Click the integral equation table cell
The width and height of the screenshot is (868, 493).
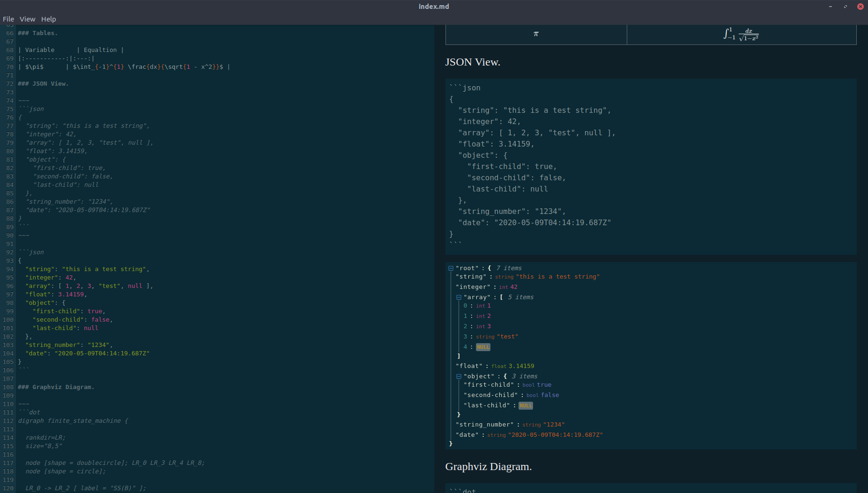(742, 34)
